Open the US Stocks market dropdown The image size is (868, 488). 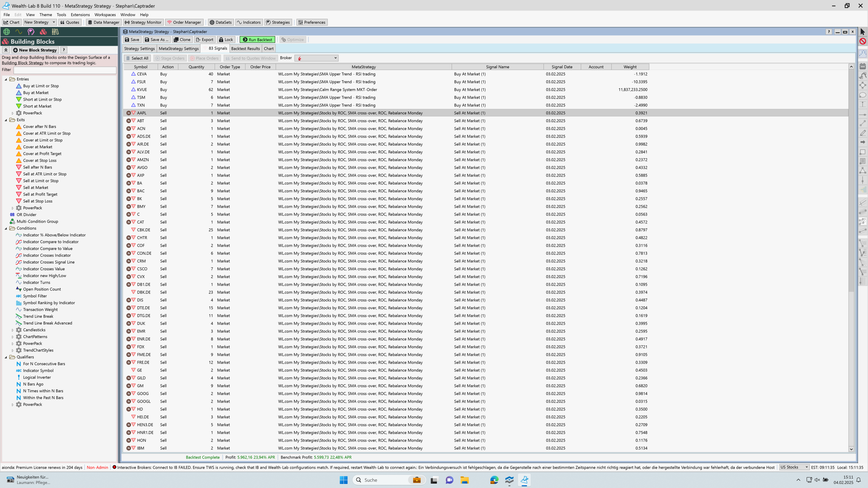794,467
